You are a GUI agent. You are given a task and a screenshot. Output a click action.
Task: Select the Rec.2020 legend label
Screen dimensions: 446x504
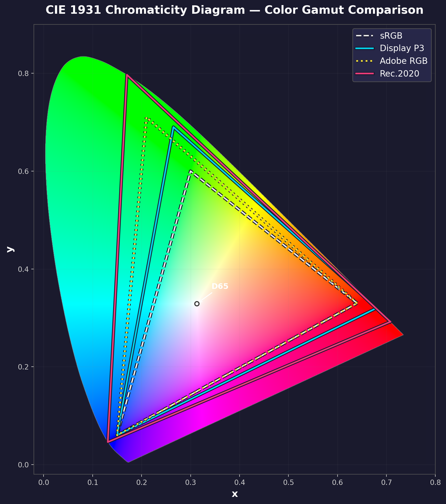click(x=399, y=74)
